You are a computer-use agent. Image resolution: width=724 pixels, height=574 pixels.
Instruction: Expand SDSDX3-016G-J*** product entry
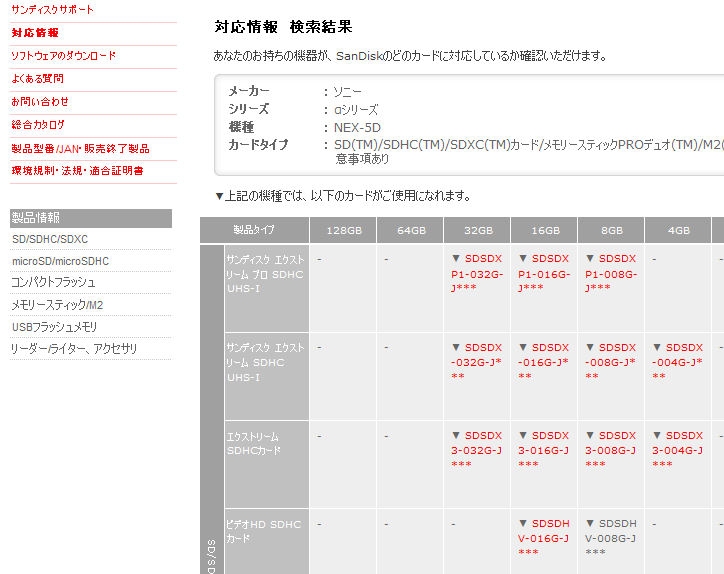pyautogui.click(x=544, y=450)
